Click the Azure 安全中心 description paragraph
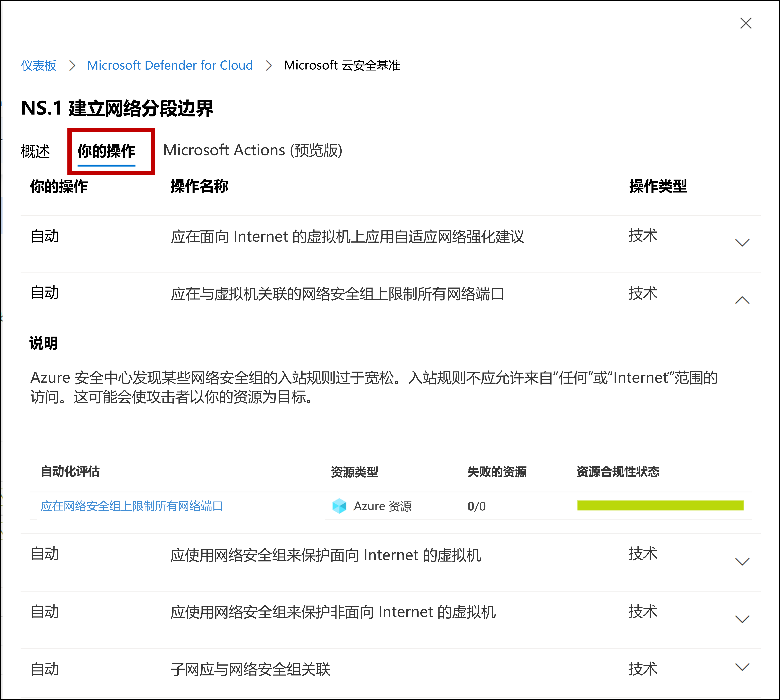The height and width of the screenshot is (700, 780). (x=374, y=387)
